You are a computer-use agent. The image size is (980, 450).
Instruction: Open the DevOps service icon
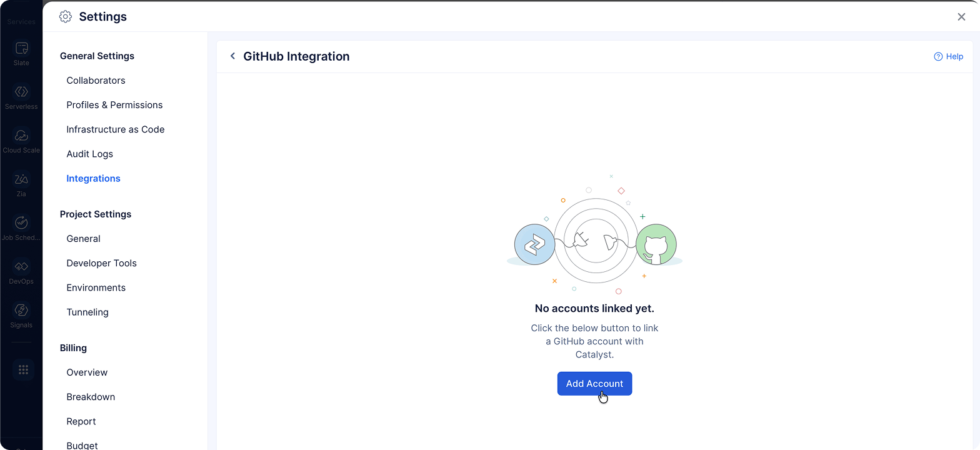click(x=21, y=267)
